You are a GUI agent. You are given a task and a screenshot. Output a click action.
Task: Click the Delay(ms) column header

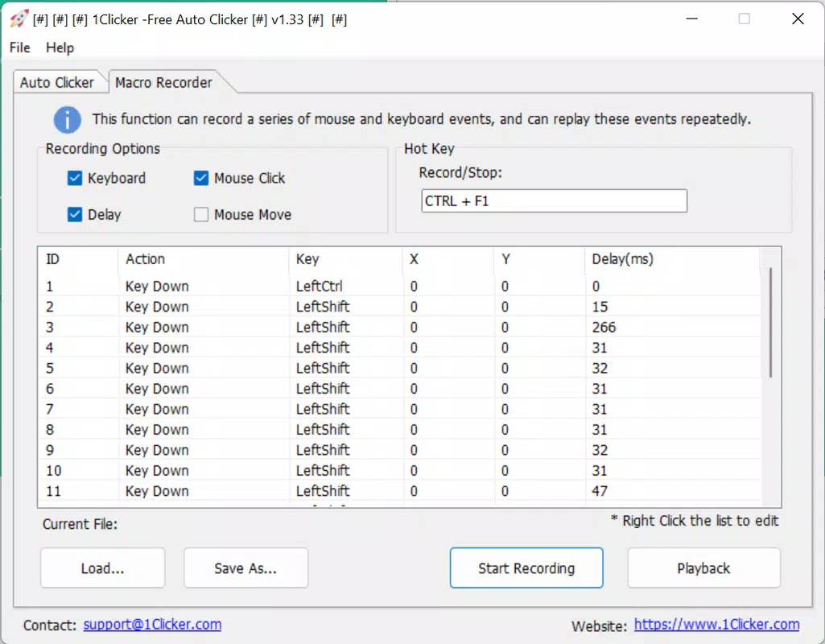[672, 259]
